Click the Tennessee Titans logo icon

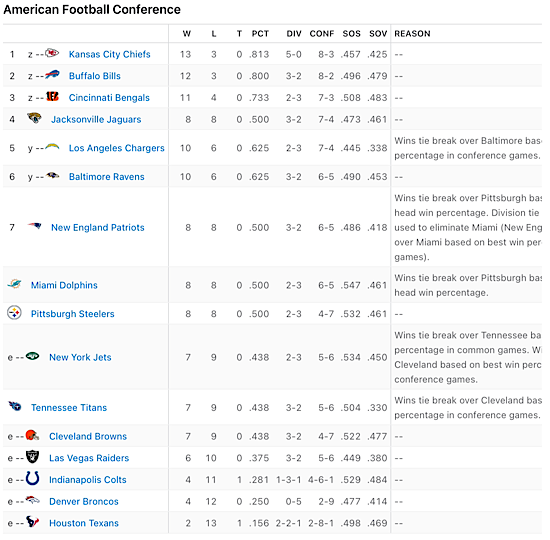[x=15, y=406]
